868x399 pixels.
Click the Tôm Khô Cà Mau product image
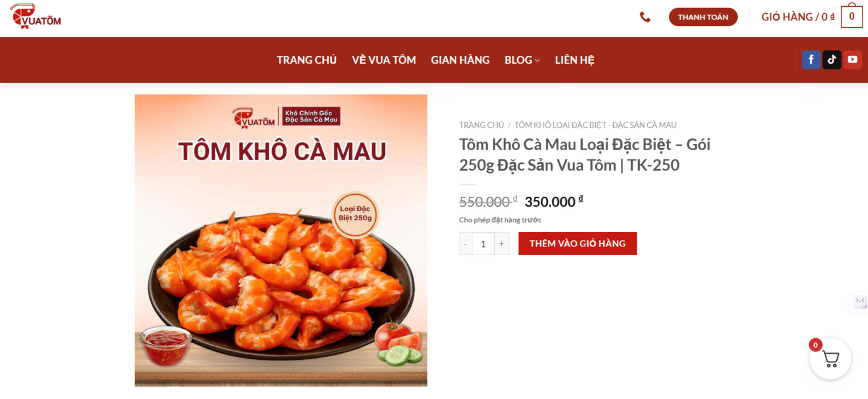click(x=281, y=241)
